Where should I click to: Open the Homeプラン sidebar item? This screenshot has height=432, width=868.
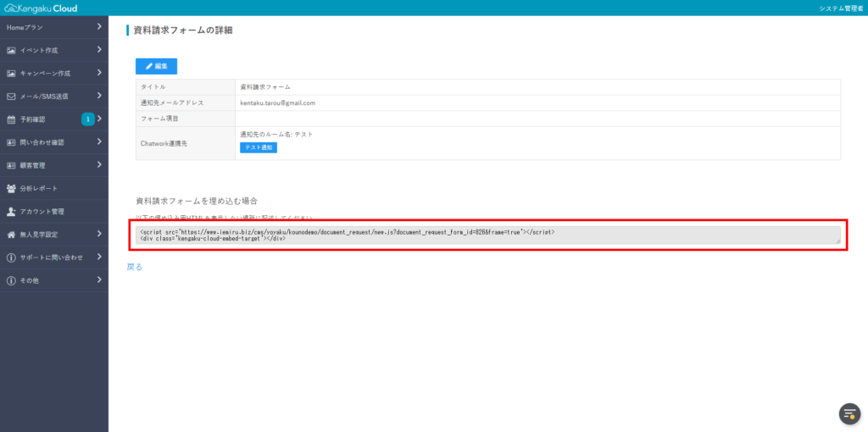click(54, 27)
